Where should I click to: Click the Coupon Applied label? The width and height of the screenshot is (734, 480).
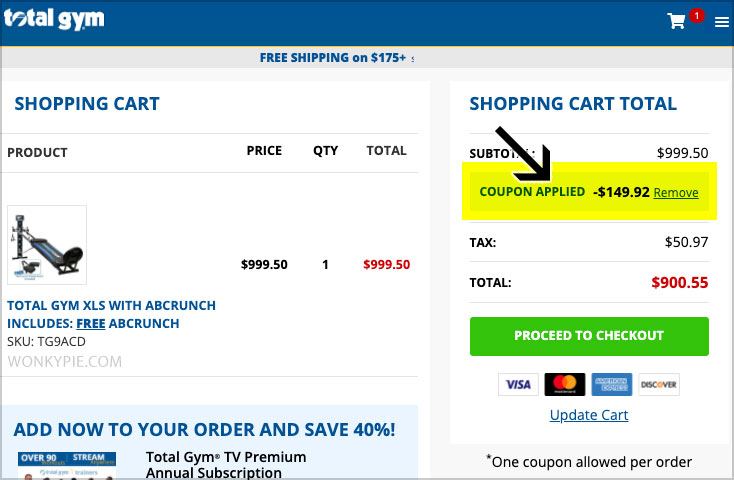tap(532, 192)
